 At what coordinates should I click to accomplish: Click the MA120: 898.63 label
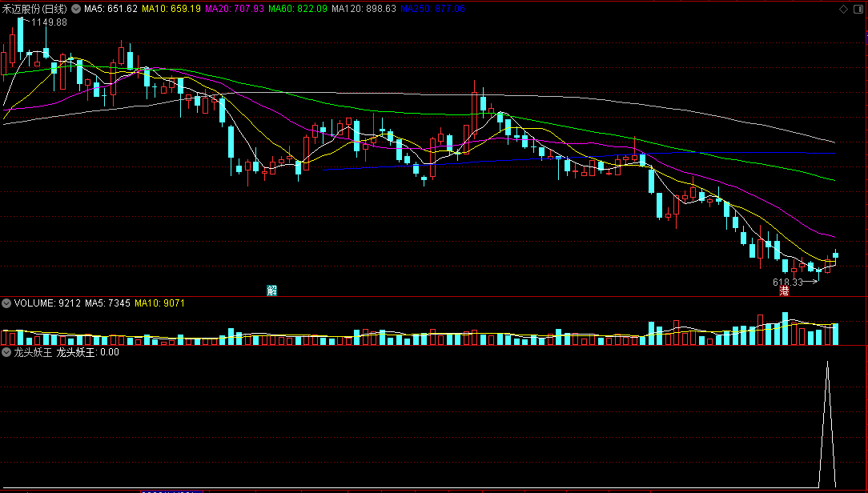[x=364, y=9]
